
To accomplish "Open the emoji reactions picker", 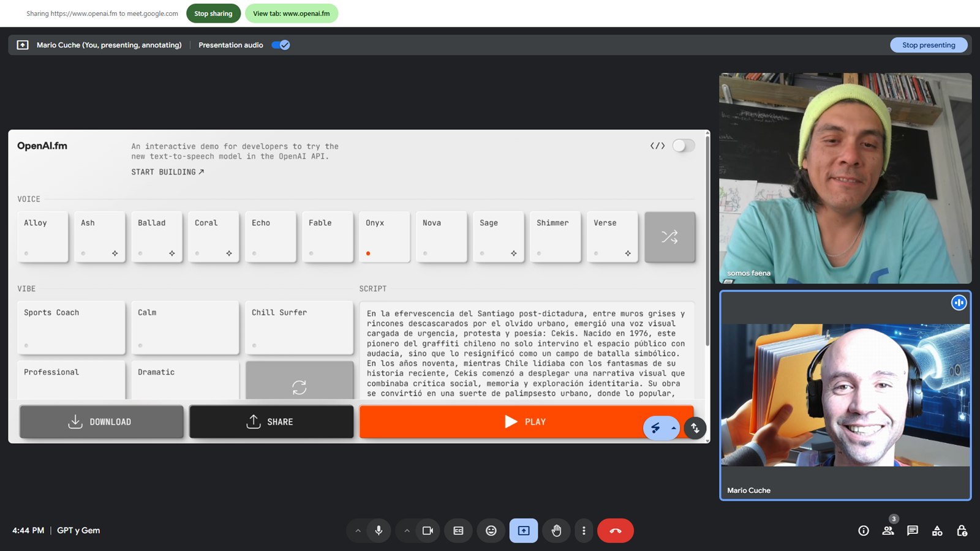I will 491,531.
